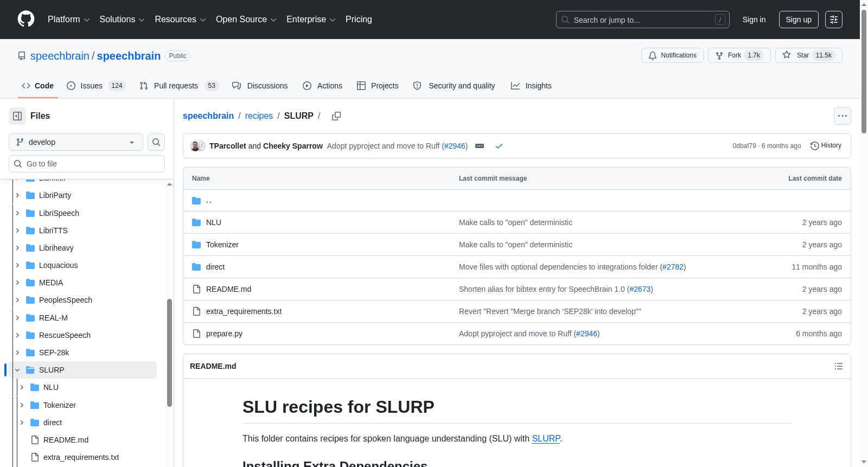
Task: Open the more options ellipsis menu
Action: [x=843, y=116]
